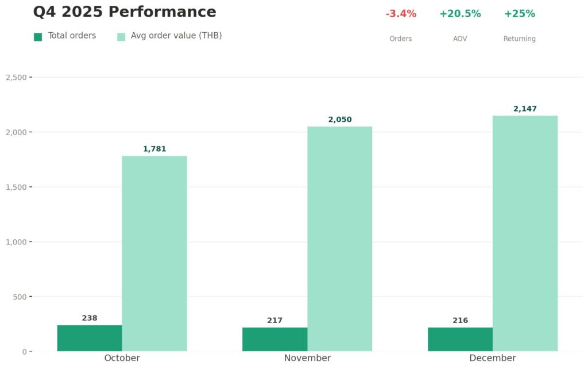Click the 238 data label above October

[90, 318]
